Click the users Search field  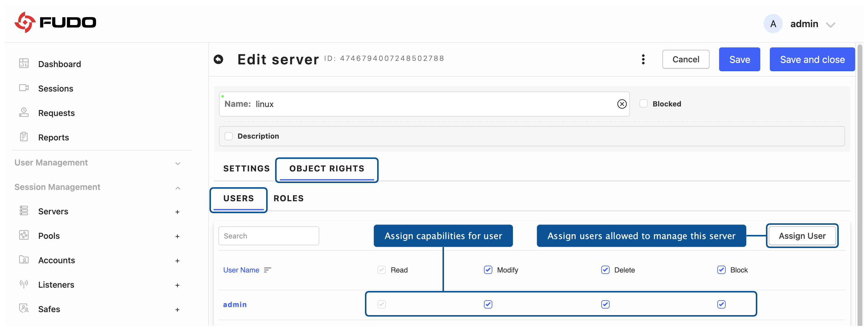[269, 236]
